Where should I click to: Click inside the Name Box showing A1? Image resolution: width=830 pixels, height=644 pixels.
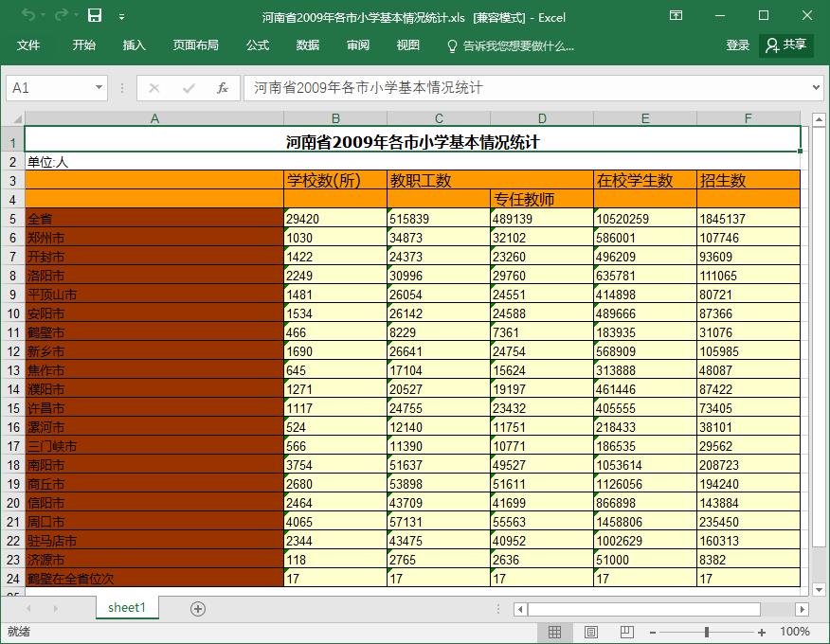click(50, 88)
